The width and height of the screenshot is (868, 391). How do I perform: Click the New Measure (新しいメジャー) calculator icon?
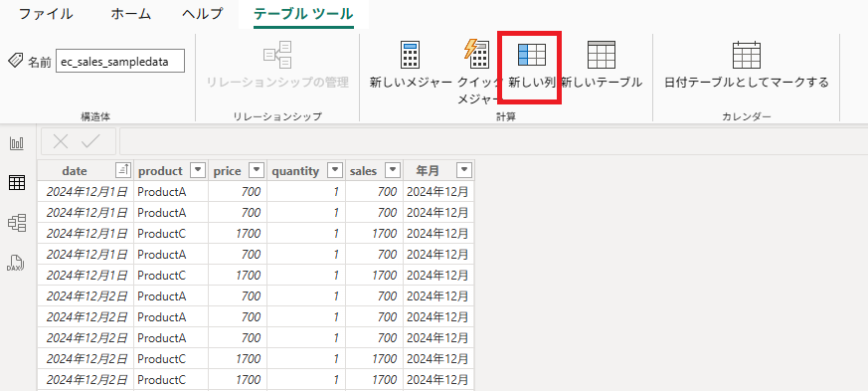tap(411, 55)
